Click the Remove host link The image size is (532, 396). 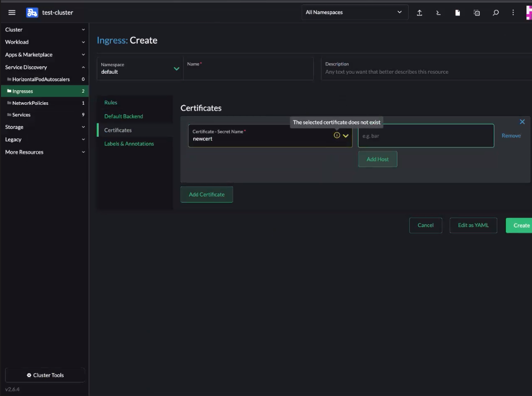[x=511, y=136]
